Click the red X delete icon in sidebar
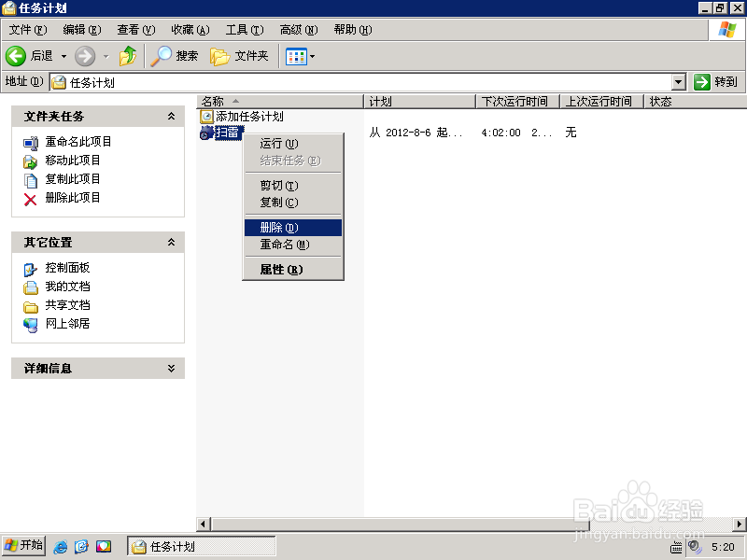747x560 pixels. 32,197
